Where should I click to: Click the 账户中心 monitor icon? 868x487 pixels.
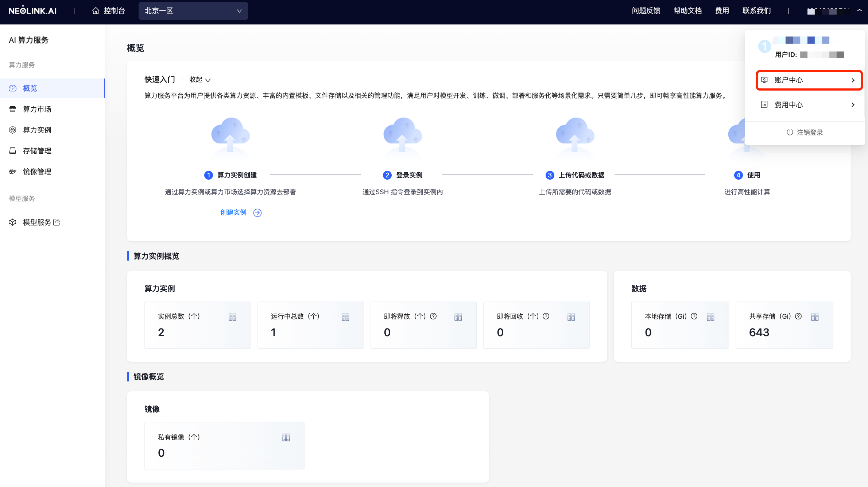point(764,80)
